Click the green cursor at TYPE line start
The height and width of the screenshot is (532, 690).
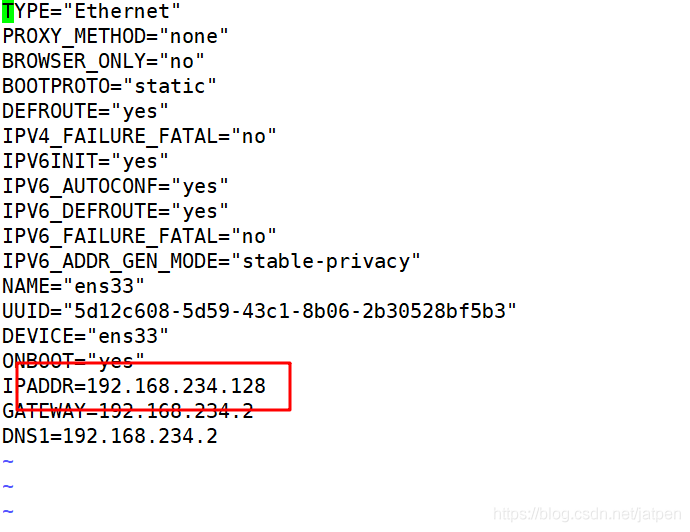[x=8, y=11]
